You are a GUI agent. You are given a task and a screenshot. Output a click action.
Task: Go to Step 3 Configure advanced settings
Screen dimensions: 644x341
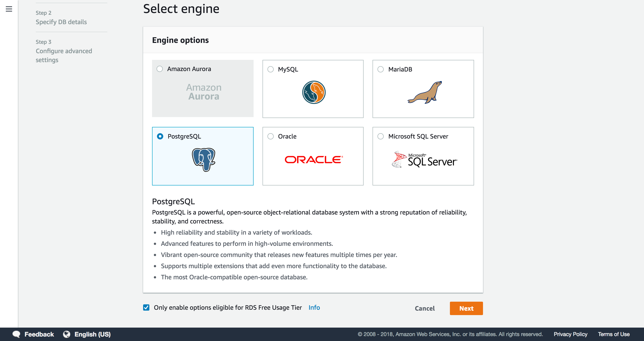pyautogui.click(x=64, y=55)
